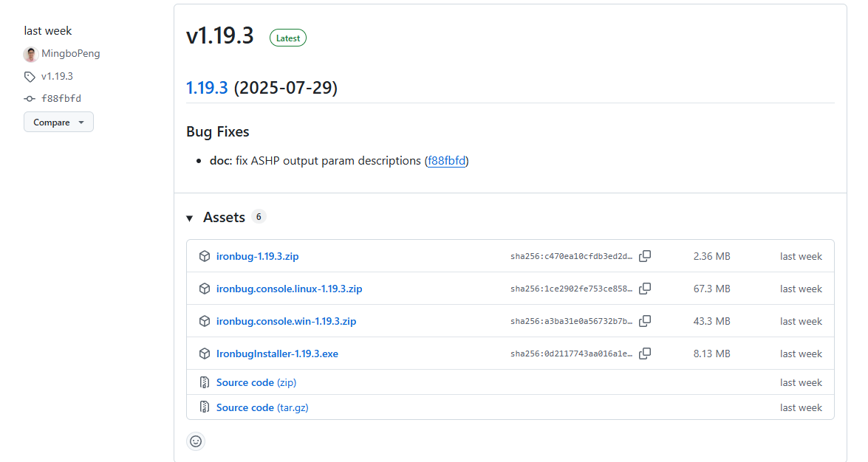Click the MingboPeng avatar image
The height and width of the screenshot is (462, 868).
[31, 54]
